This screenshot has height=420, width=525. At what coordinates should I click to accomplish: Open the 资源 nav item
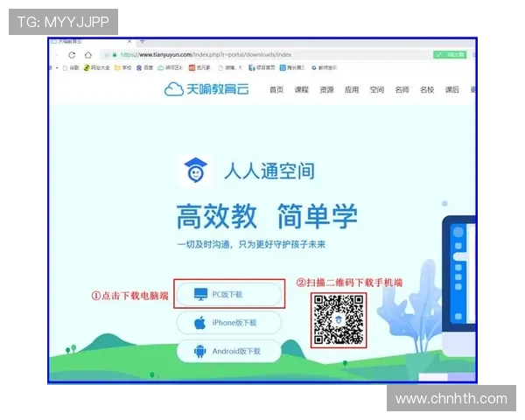click(326, 90)
